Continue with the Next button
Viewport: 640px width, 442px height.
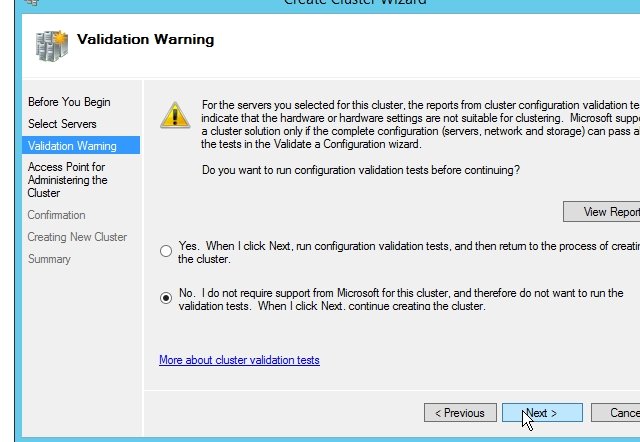tap(542, 413)
